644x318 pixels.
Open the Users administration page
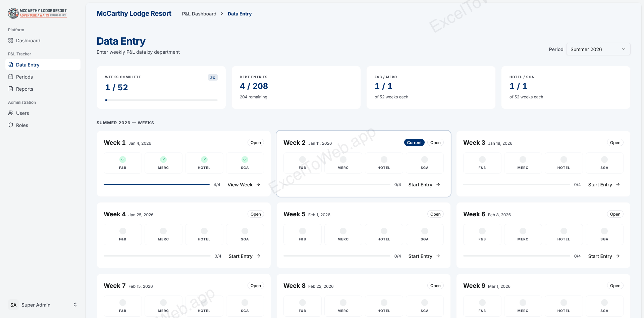point(23,113)
